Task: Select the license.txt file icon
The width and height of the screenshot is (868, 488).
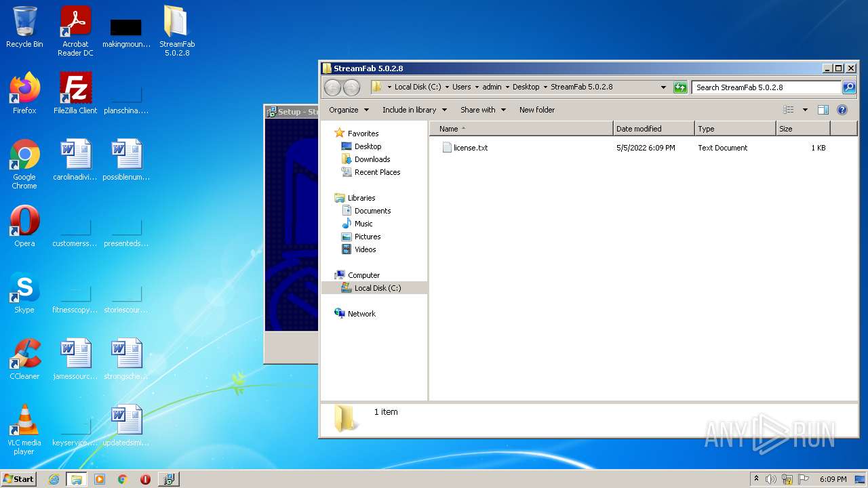Action: click(x=447, y=147)
